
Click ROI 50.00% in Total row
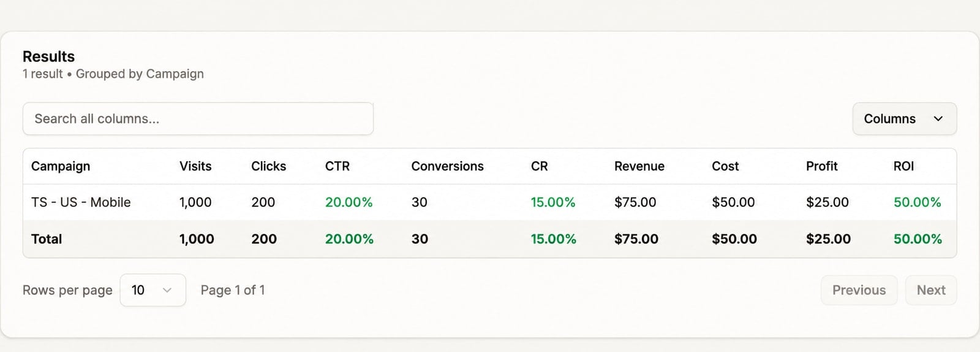(918, 239)
